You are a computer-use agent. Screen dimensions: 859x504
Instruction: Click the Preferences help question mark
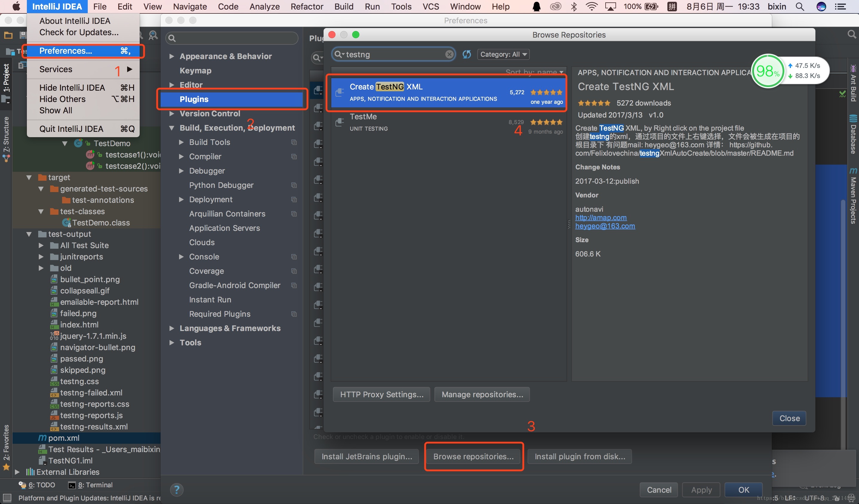pos(177,490)
